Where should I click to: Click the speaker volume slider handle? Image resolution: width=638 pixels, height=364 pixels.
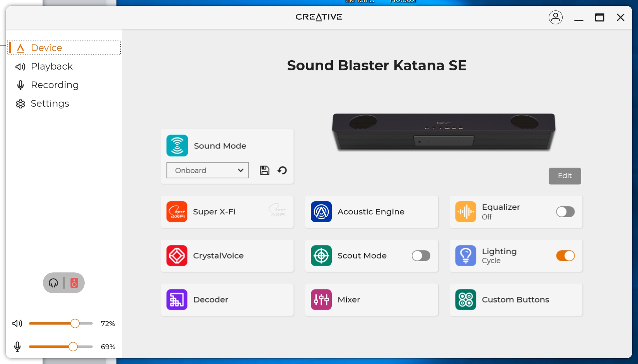point(75,323)
